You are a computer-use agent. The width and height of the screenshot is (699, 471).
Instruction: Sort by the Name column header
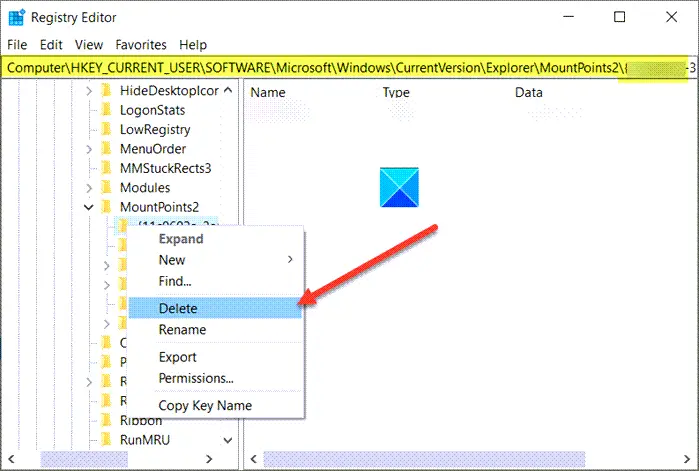268,92
